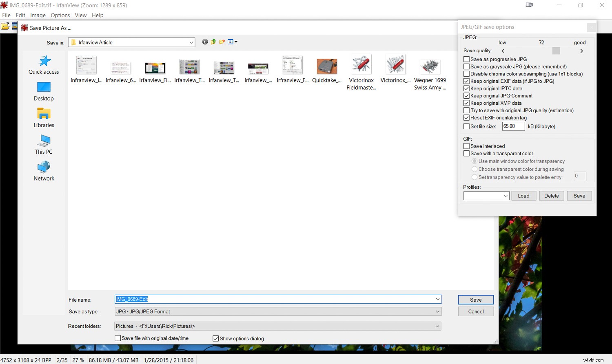Navigate up one level in the Save dialog
Image resolution: width=612 pixels, height=364 pixels.
click(x=213, y=42)
